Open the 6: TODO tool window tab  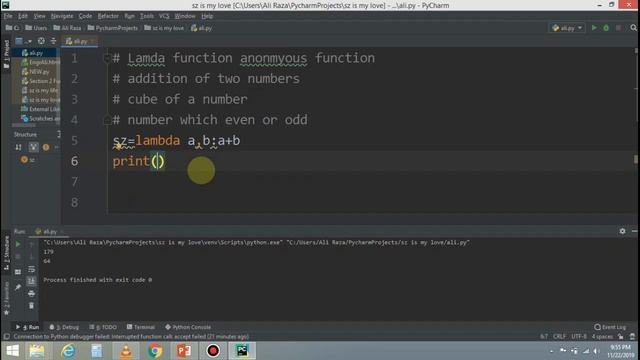coord(103,327)
